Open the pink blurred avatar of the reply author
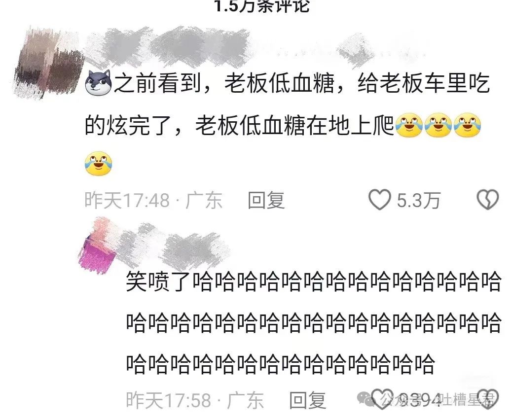This screenshot has height=420, width=511. (x=98, y=246)
